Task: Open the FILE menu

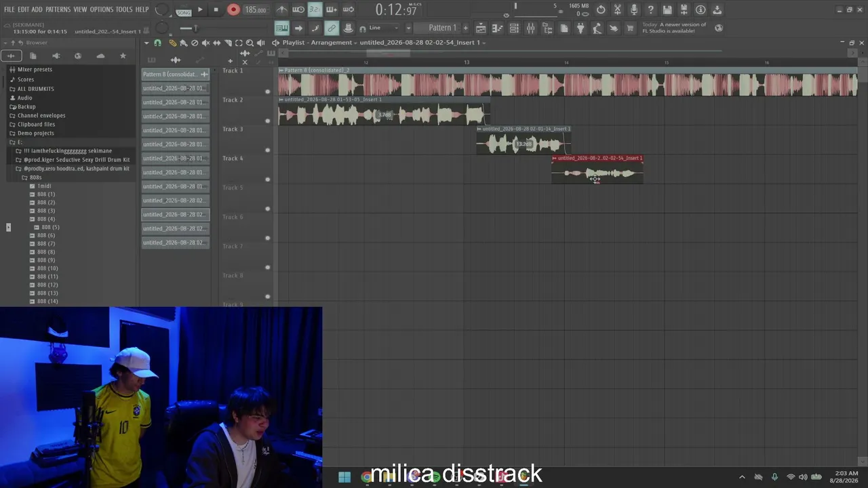Action: (x=9, y=9)
